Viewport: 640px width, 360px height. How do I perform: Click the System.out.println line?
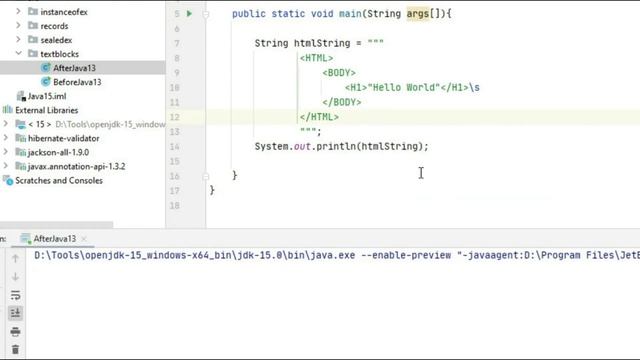(x=342, y=146)
